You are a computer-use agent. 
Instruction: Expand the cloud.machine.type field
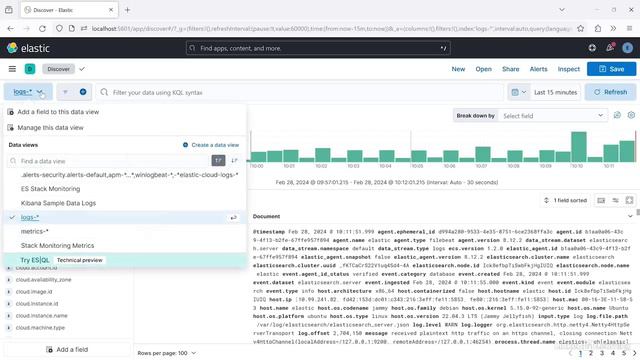click(x=9, y=328)
